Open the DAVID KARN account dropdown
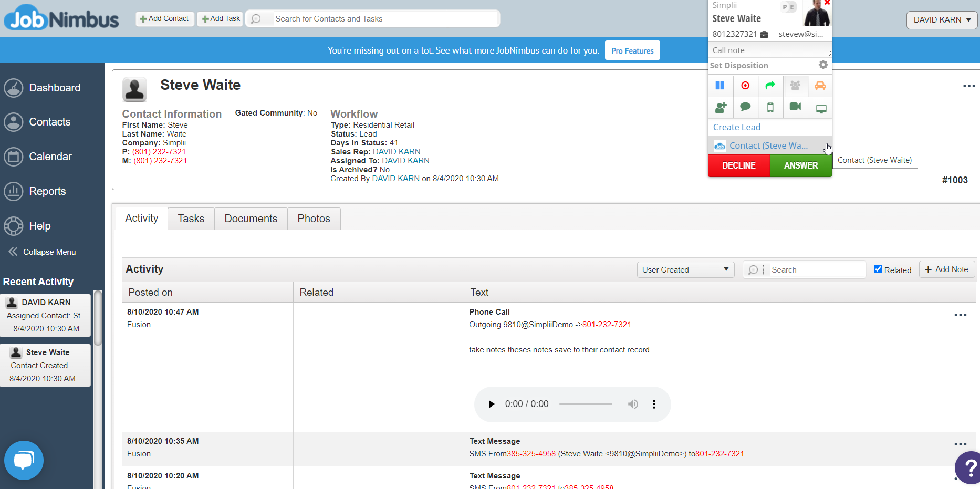980x489 pixels. 942,20
